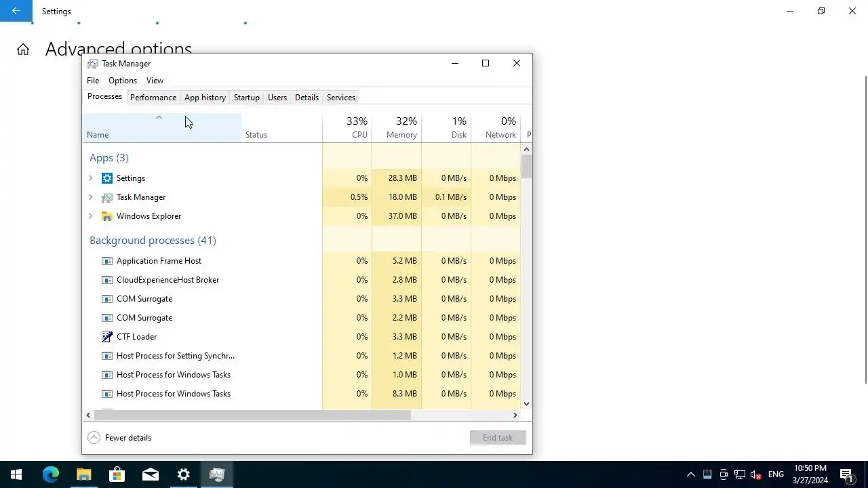The height and width of the screenshot is (488, 868).
Task: Click the Task Manager title bar icon
Action: pos(93,64)
